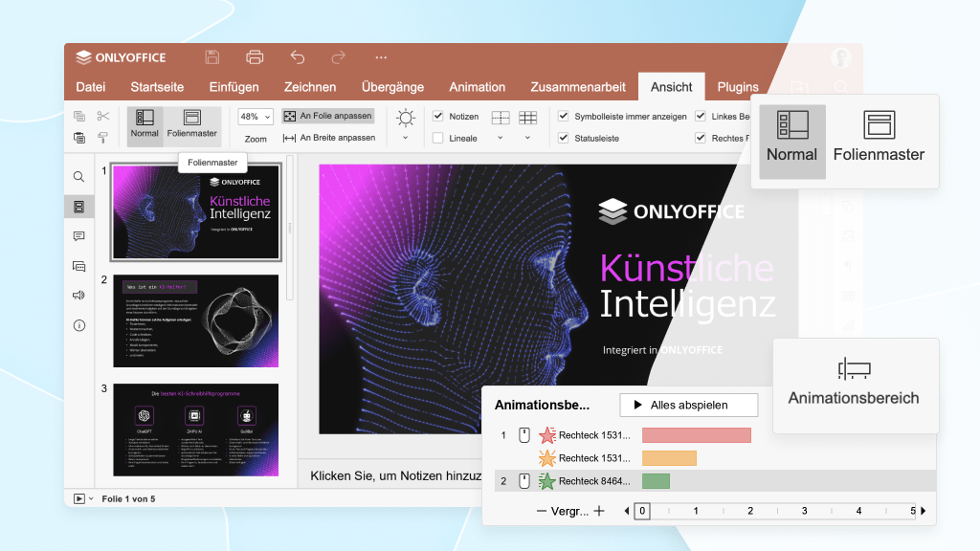Open the three-dot more options menu
Viewport: 980px width, 551px height.
point(381,56)
